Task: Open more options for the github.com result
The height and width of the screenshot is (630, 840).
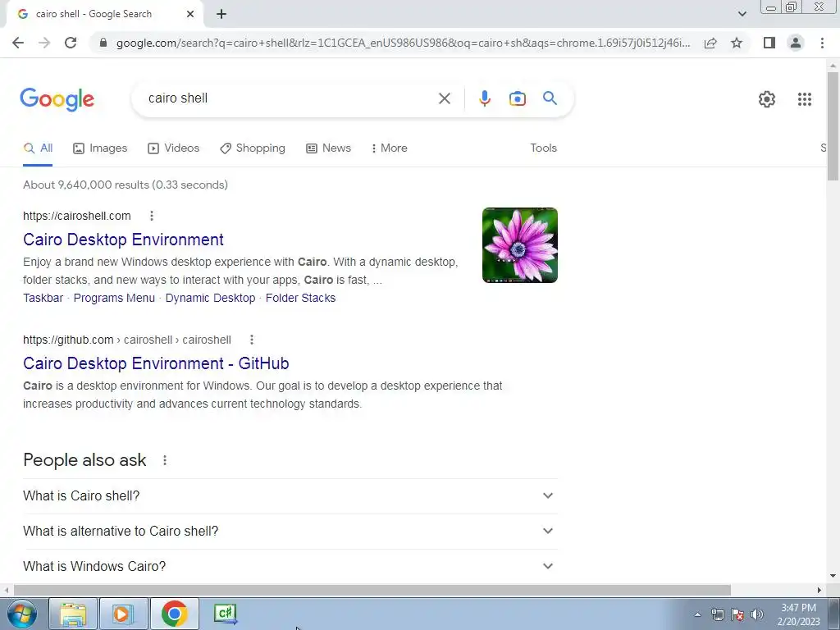Action: tap(252, 340)
